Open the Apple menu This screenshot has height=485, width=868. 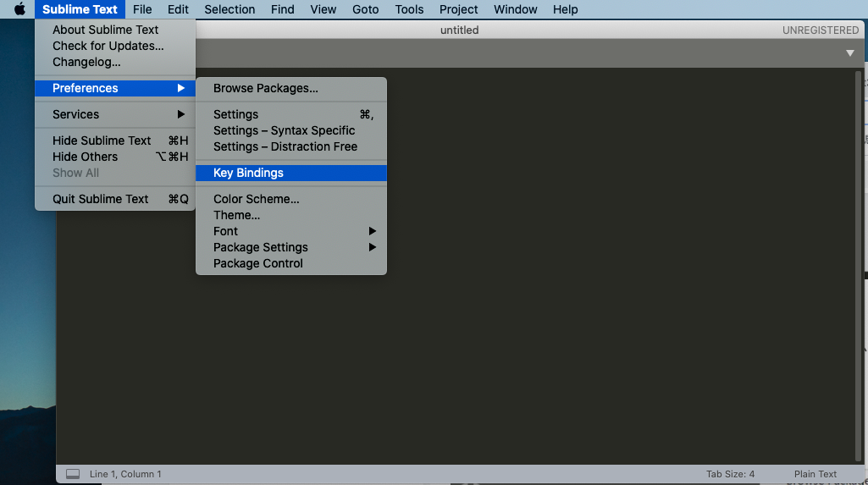click(20, 9)
